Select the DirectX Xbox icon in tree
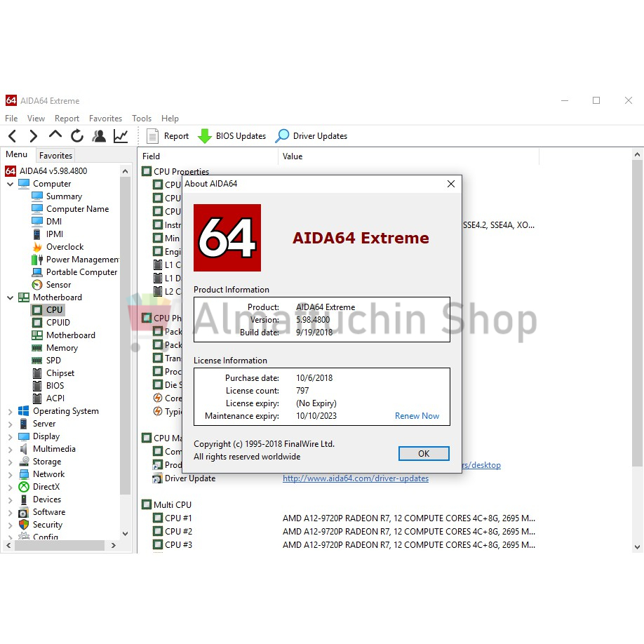This screenshot has width=644, height=644. (24, 487)
